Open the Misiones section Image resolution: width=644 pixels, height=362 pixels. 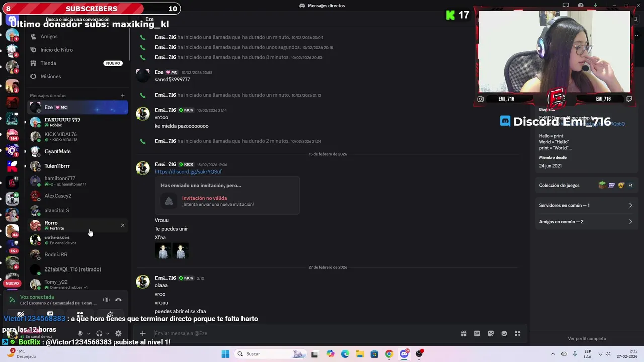[x=77, y=76]
